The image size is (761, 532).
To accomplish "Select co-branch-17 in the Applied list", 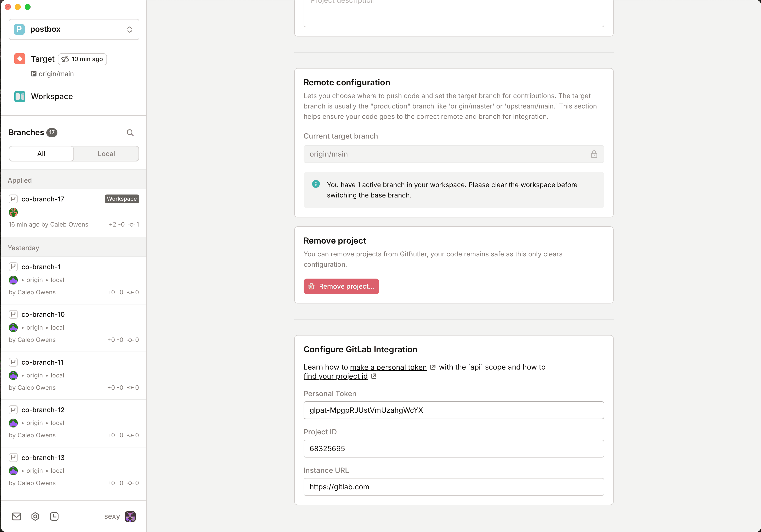I will click(43, 199).
